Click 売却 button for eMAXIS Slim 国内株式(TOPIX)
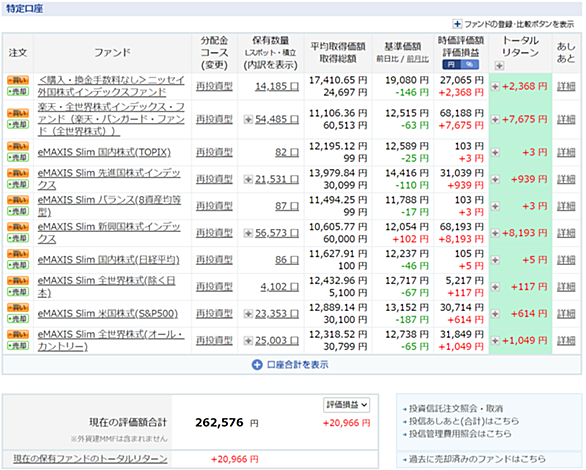Screen dimensions: 586x470 18,157
